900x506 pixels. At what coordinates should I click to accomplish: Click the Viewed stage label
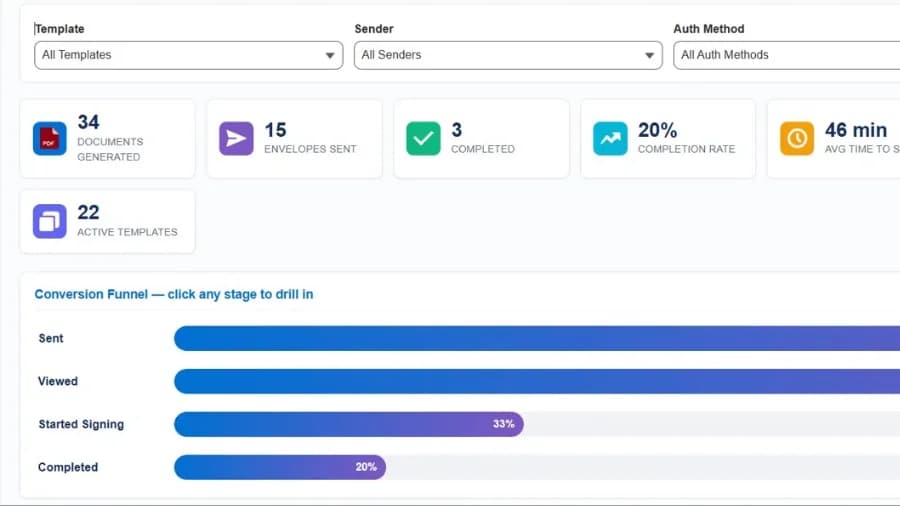tap(58, 382)
